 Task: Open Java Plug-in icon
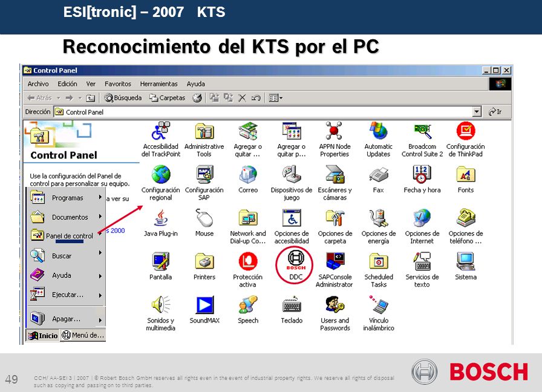tap(161, 218)
